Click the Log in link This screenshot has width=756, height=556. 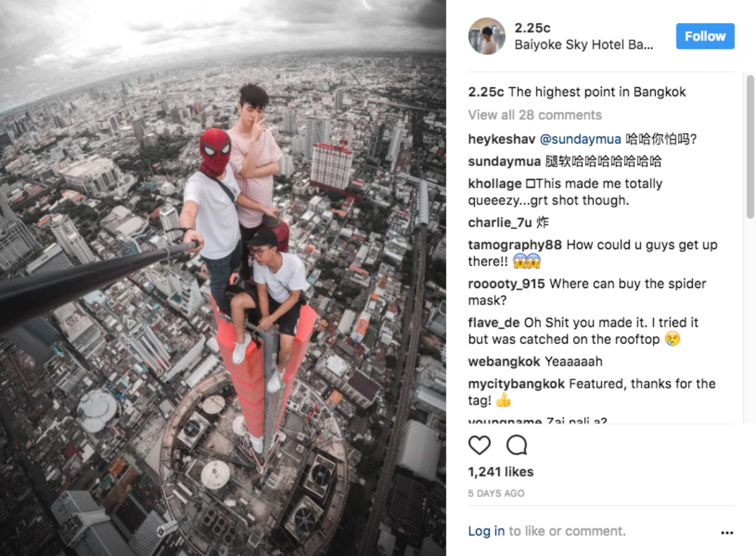coord(487,531)
